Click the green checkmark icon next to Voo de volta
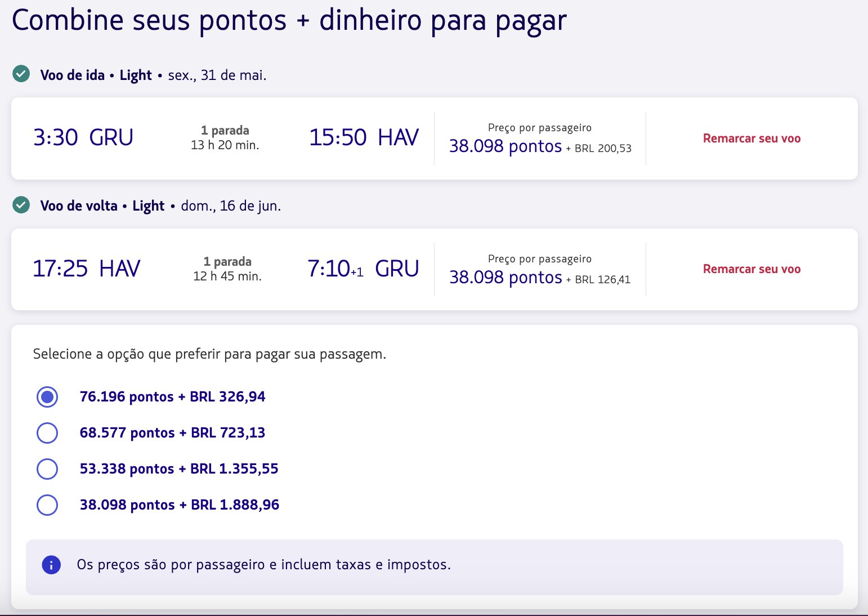This screenshot has height=616, width=868. point(21,205)
